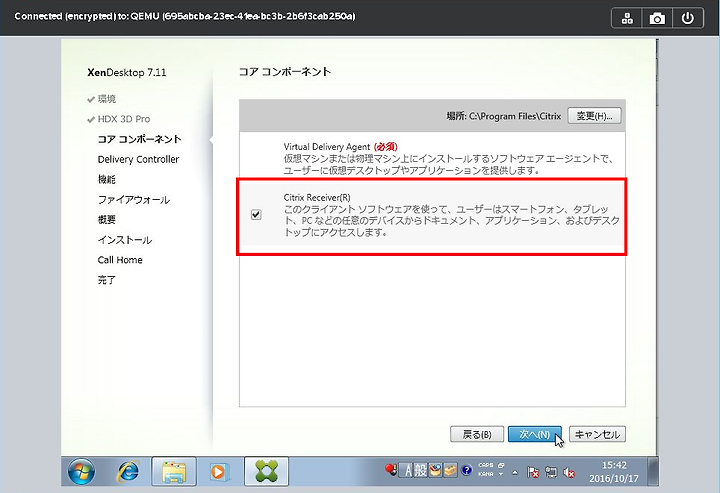Select Delivery Controller step in sidebar

tap(138, 159)
